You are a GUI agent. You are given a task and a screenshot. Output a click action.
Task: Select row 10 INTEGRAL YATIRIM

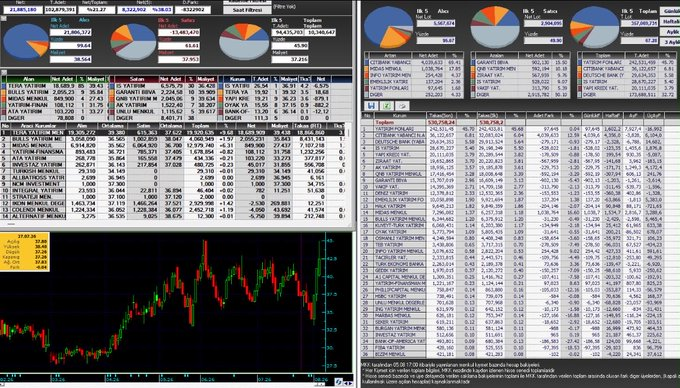[173, 190]
